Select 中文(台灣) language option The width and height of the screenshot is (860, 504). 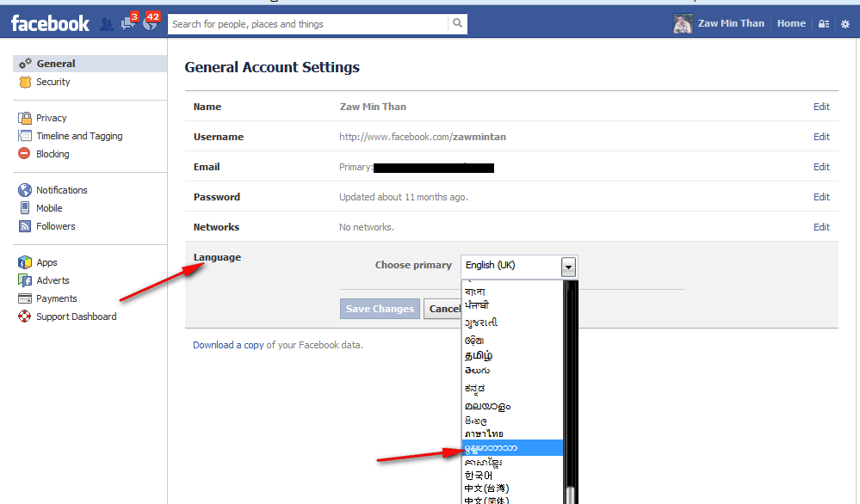486,489
